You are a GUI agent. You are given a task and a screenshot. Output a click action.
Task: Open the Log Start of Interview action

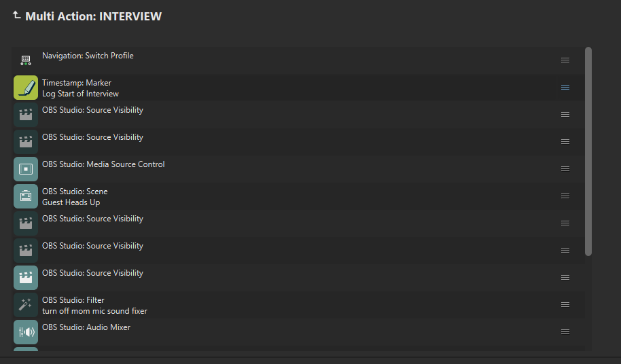coord(80,94)
